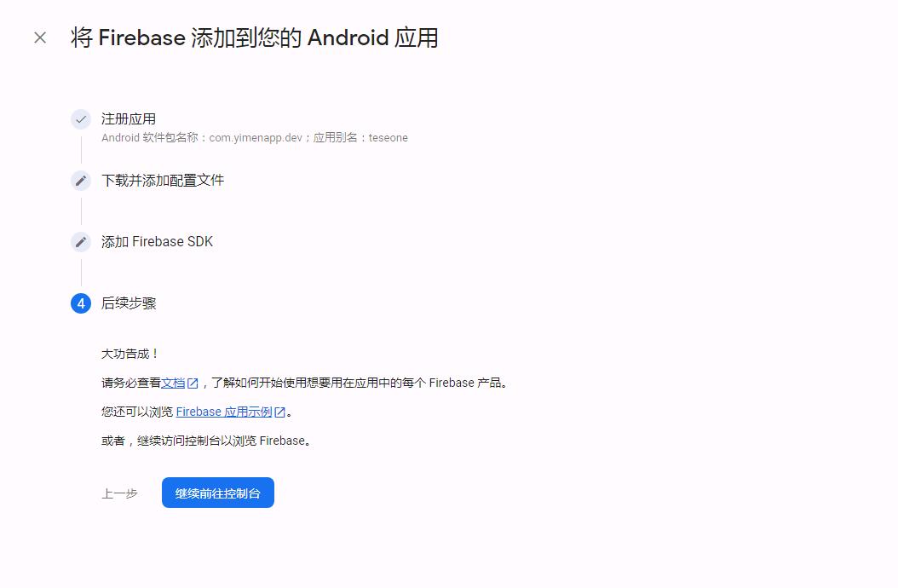This screenshot has width=898, height=588.
Task: Close the Add Firebase to Android dialog
Action: (x=40, y=37)
